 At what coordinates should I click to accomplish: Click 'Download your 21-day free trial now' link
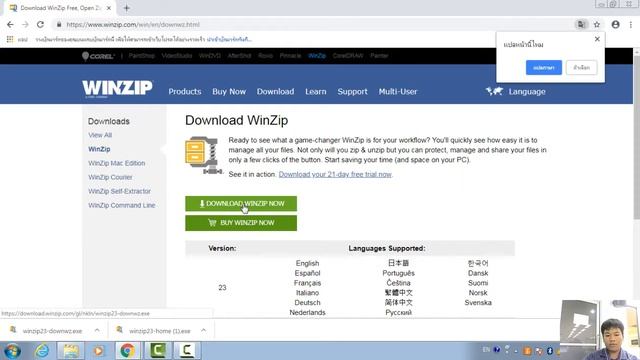(x=335, y=174)
